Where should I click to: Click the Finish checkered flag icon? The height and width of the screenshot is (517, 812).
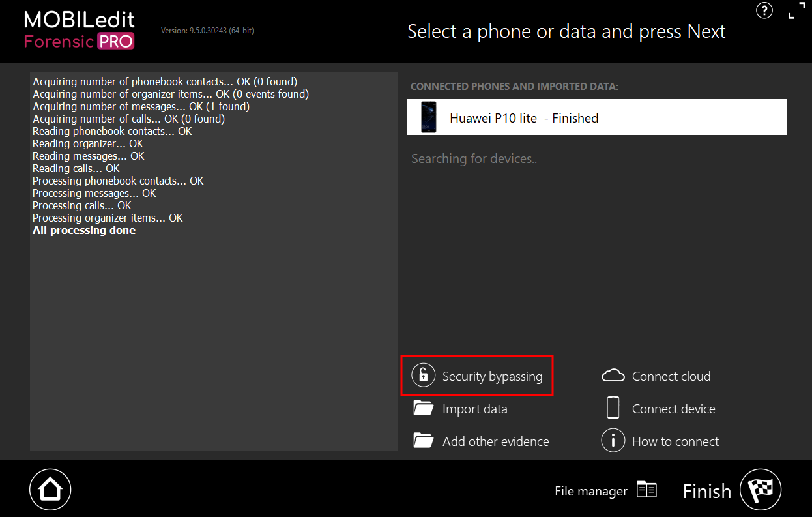click(761, 489)
